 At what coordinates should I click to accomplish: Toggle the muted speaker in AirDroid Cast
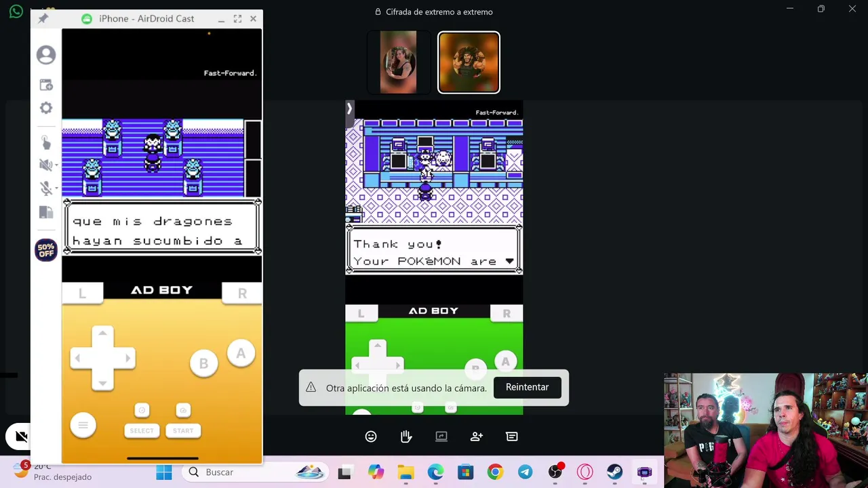[x=45, y=165]
